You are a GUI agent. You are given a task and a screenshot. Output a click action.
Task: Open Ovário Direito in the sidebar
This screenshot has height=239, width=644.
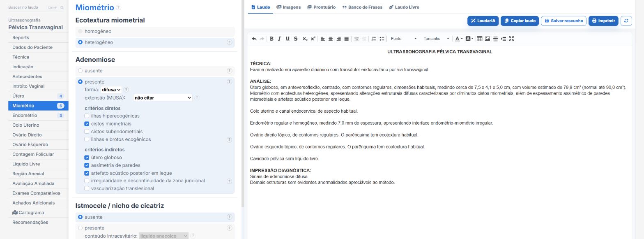point(38,135)
